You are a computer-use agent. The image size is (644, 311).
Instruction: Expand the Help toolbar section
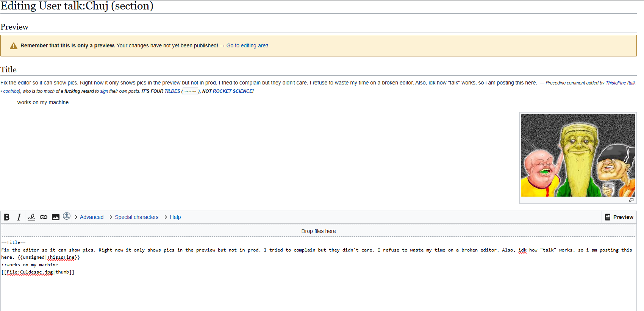pyautogui.click(x=175, y=217)
